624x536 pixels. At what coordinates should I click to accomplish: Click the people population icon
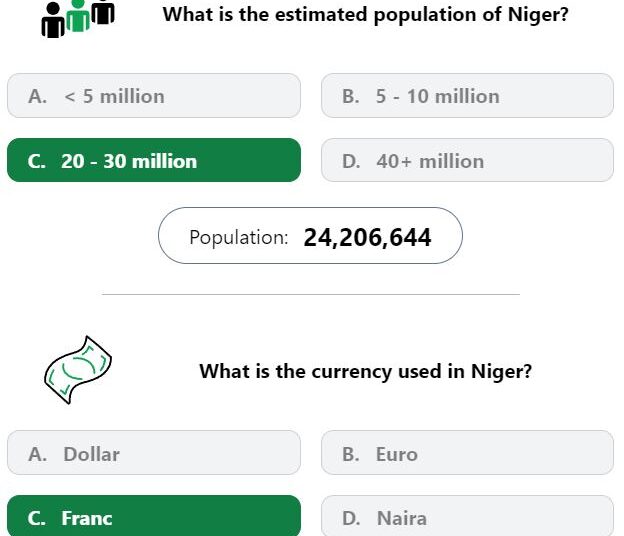tap(78, 19)
